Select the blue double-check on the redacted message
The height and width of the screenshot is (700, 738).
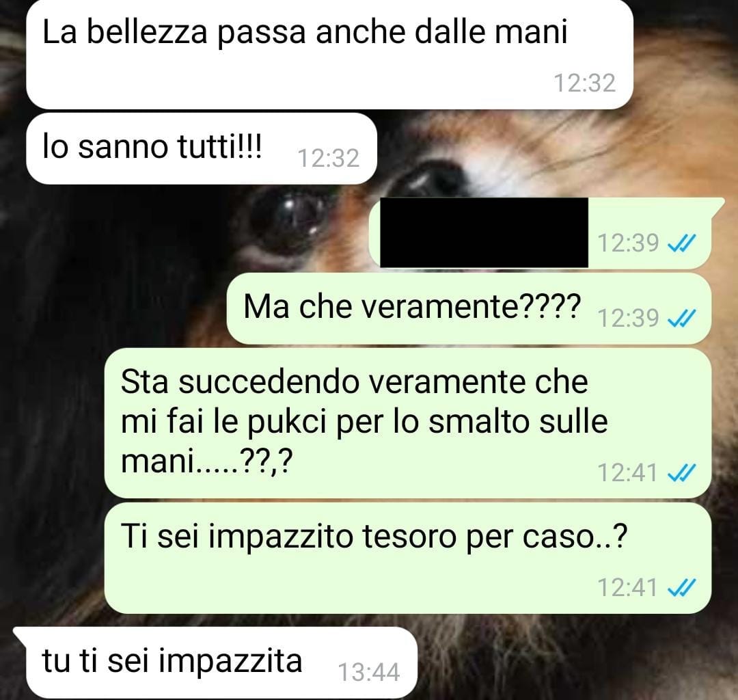pos(682,243)
